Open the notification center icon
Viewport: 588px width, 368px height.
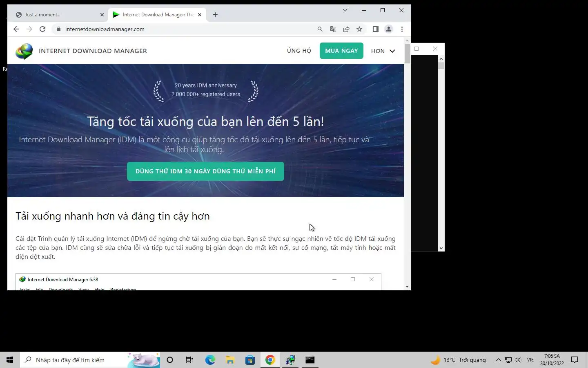[575, 360]
